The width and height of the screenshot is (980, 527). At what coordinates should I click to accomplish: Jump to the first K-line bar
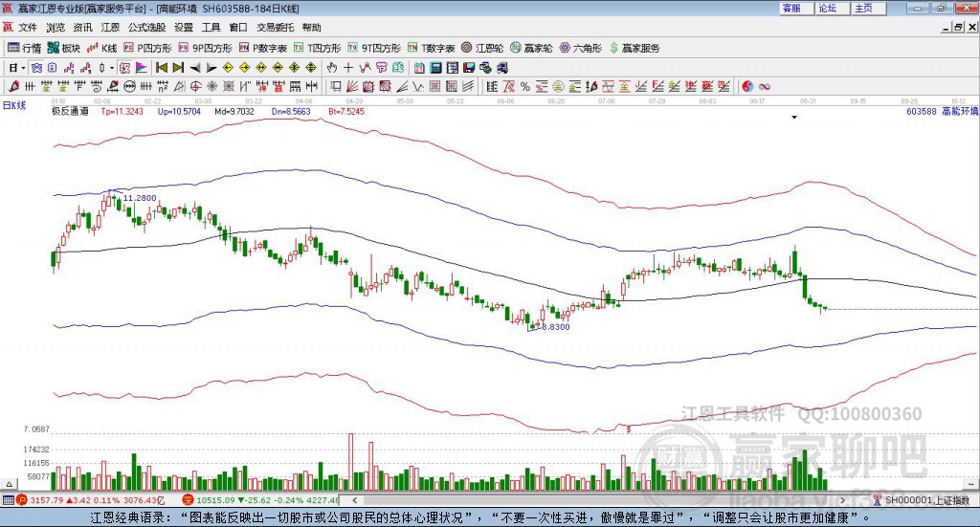pos(162,68)
